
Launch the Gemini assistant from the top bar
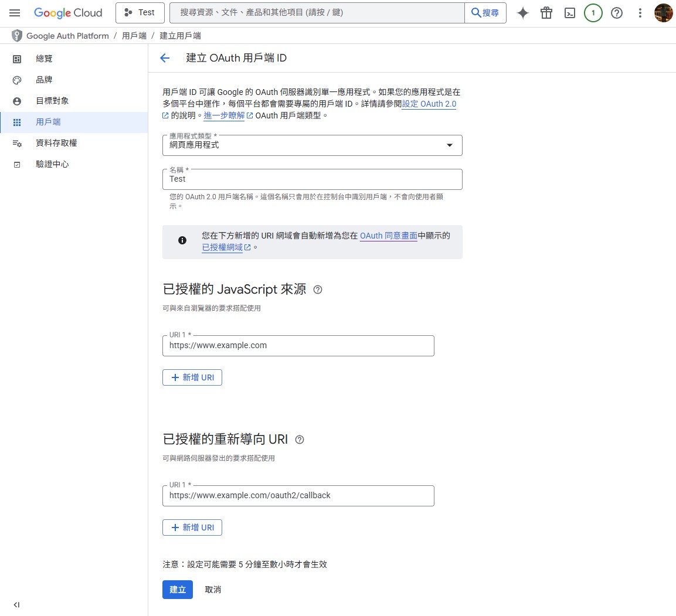pyautogui.click(x=522, y=13)
